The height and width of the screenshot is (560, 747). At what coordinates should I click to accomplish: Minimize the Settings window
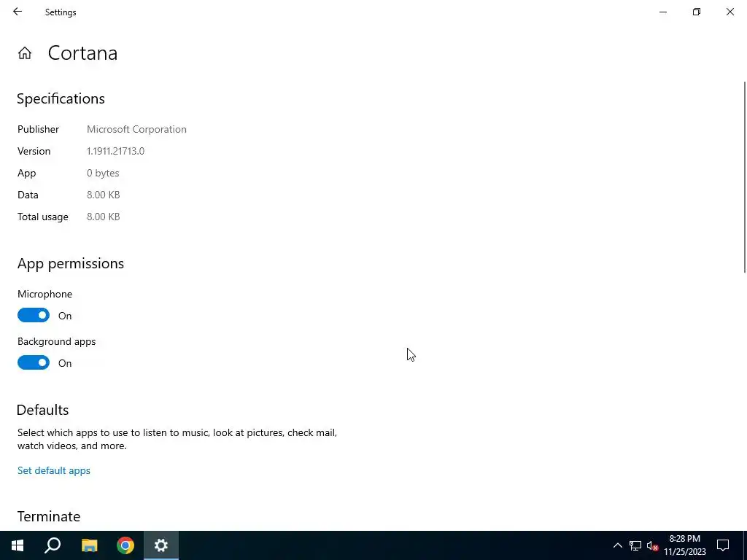662,12
